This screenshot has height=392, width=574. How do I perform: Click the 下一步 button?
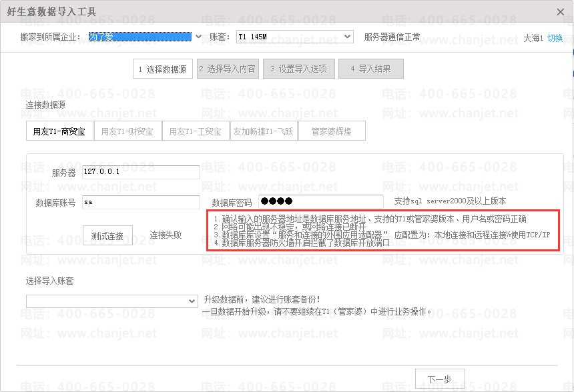(440, 379)
